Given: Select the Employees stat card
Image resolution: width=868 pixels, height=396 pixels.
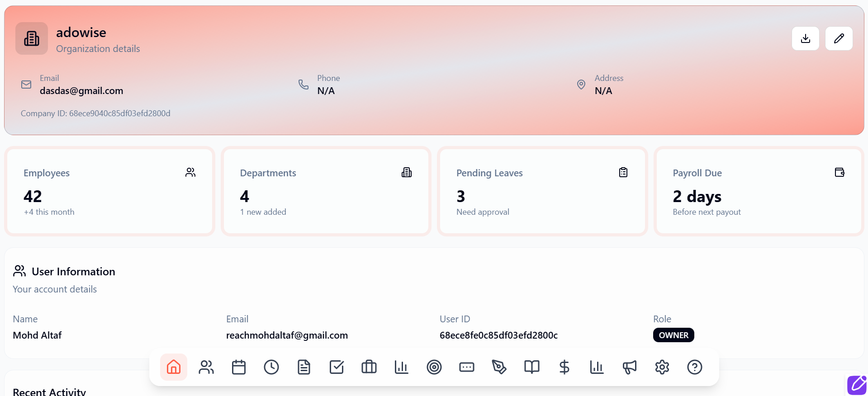Looking at the screenshot, I should pos(109,191).
